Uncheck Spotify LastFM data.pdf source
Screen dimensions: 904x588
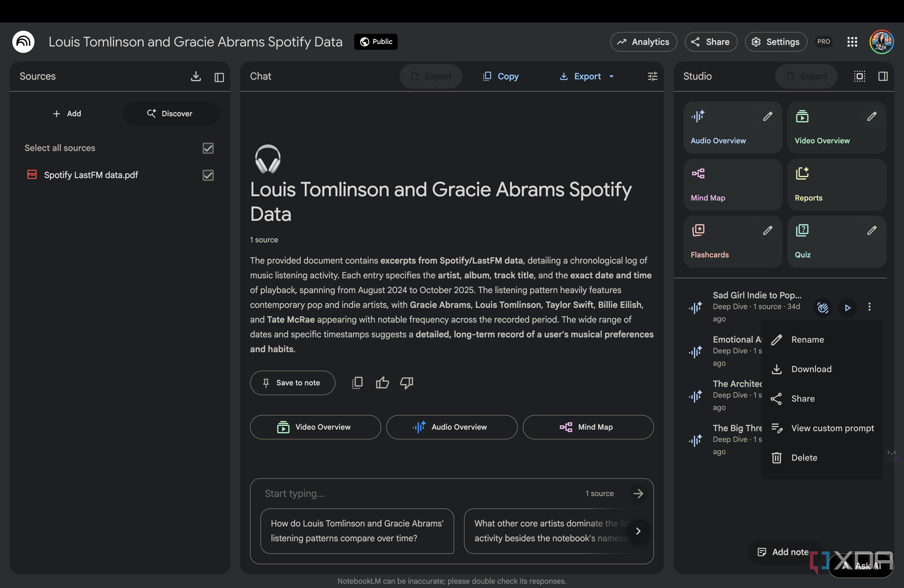208,175
